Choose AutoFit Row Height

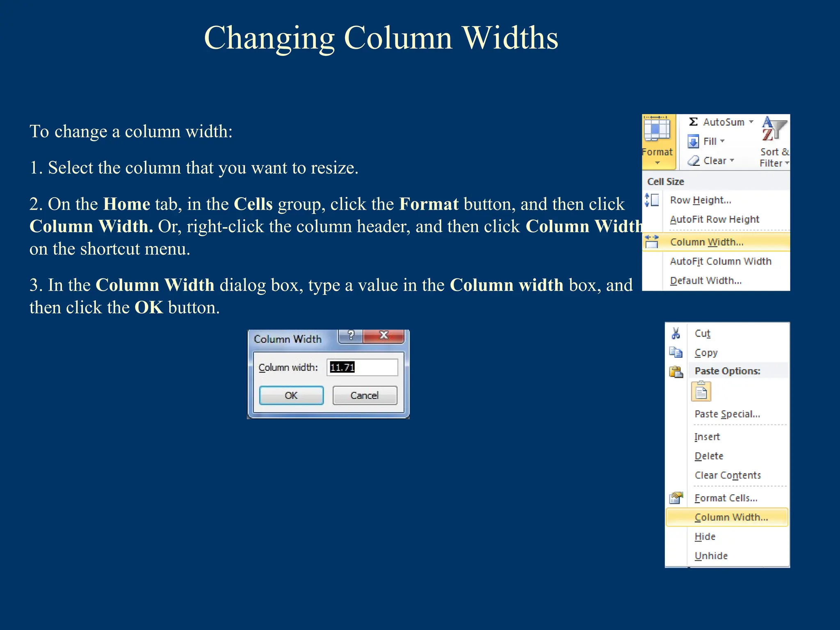click(x=716, y=219)
